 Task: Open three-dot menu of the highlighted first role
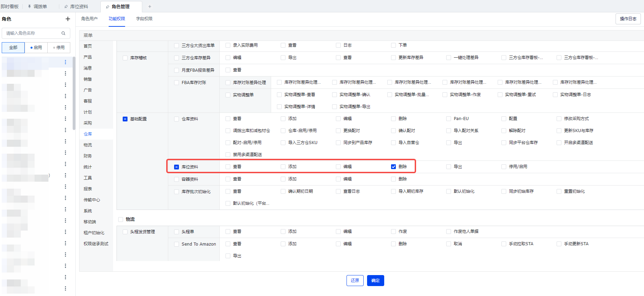pos(65,62)
